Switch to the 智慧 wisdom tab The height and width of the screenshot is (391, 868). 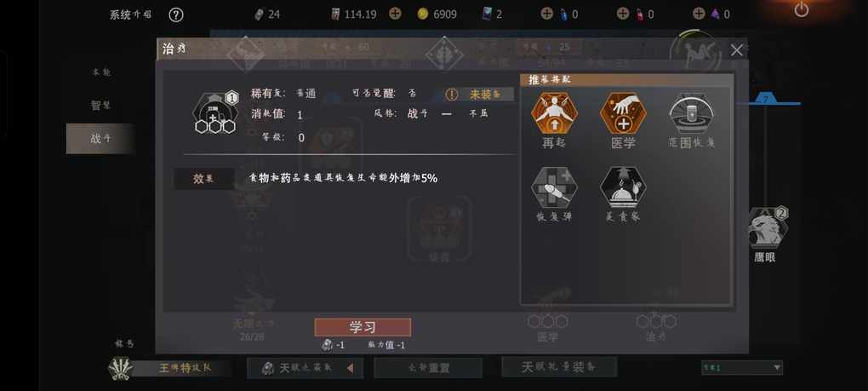(100, 106)
